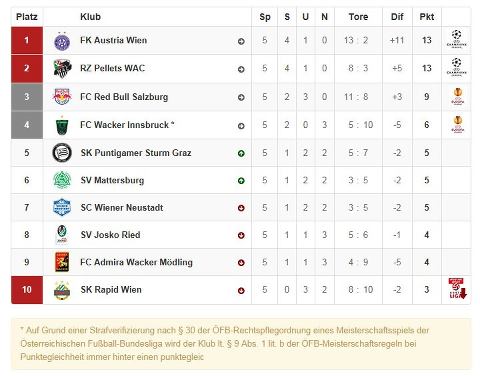480x376 pixels.
Task: Sort table by the Tore column header
Action: (x=358, y=17)
